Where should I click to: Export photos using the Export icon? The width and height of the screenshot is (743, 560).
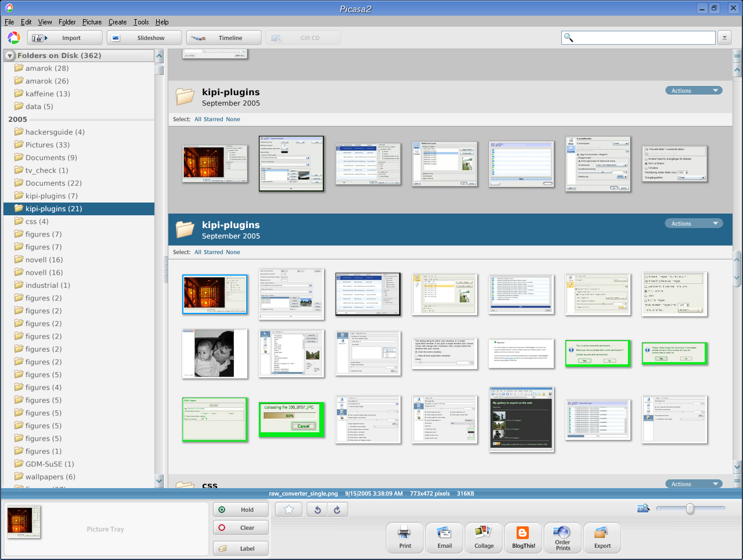[x=602, y=538]
